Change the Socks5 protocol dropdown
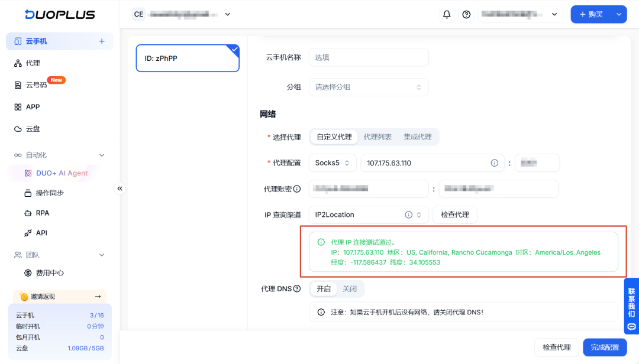639x364 pixels. (333, 163)
